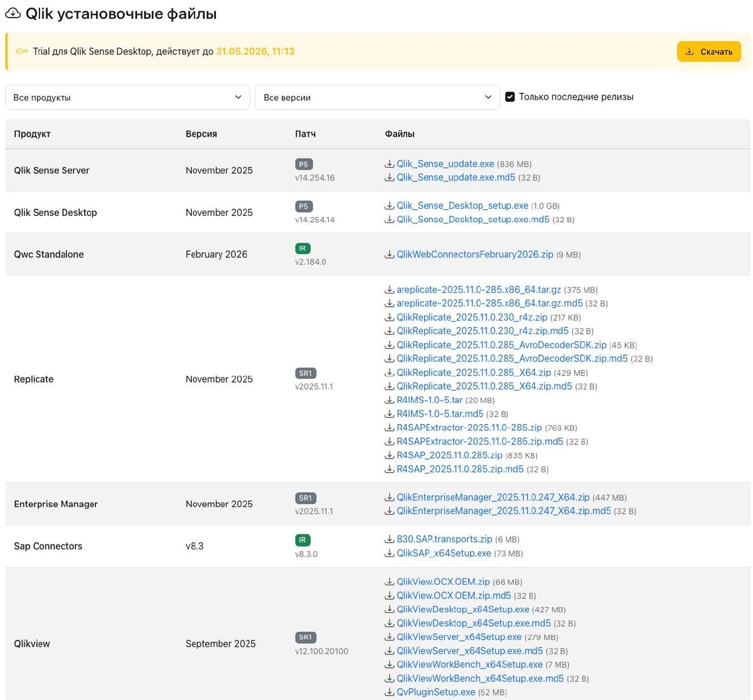Viewport: 753px width, 700px height.
Task: Click the 'Продукт' column header
Action: pos(33,134)
